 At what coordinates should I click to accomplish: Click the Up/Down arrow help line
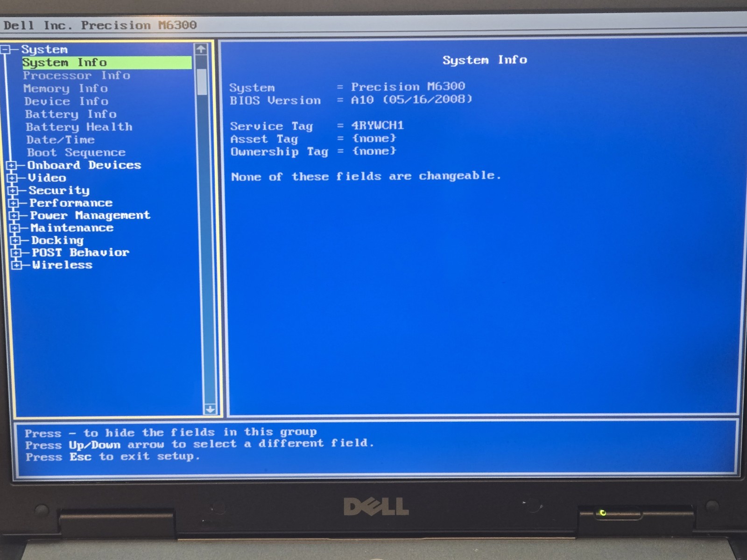[x=199, y=444]
